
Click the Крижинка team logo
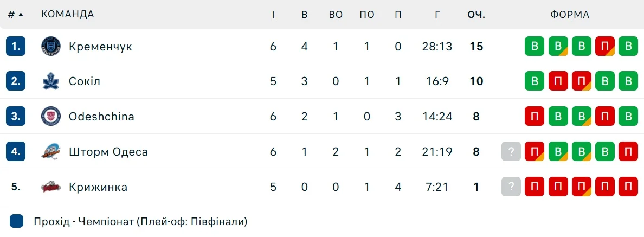tap(51, 187)
